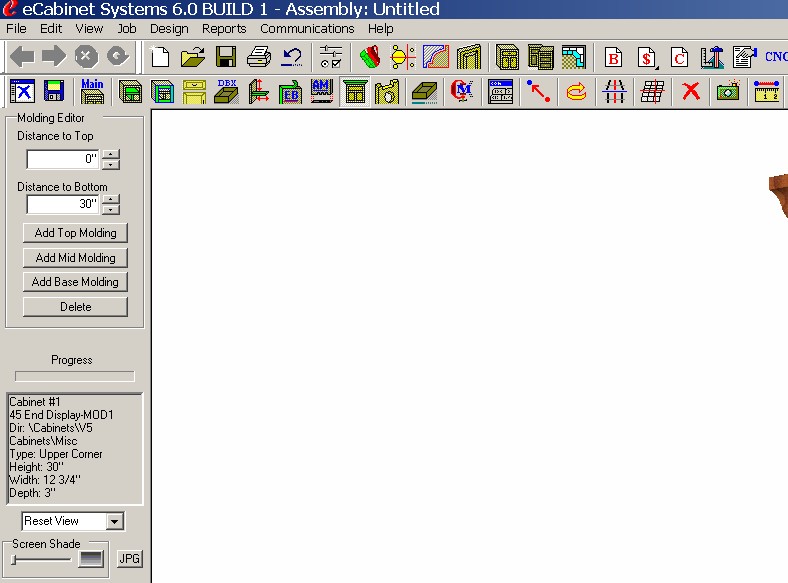
Task: Click the grayed-out forward arrow icon
Action: pos(54,56)
